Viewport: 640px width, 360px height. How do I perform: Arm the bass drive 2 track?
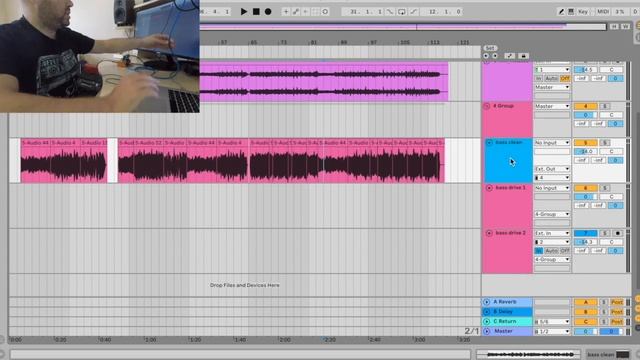tap(618, 233)
